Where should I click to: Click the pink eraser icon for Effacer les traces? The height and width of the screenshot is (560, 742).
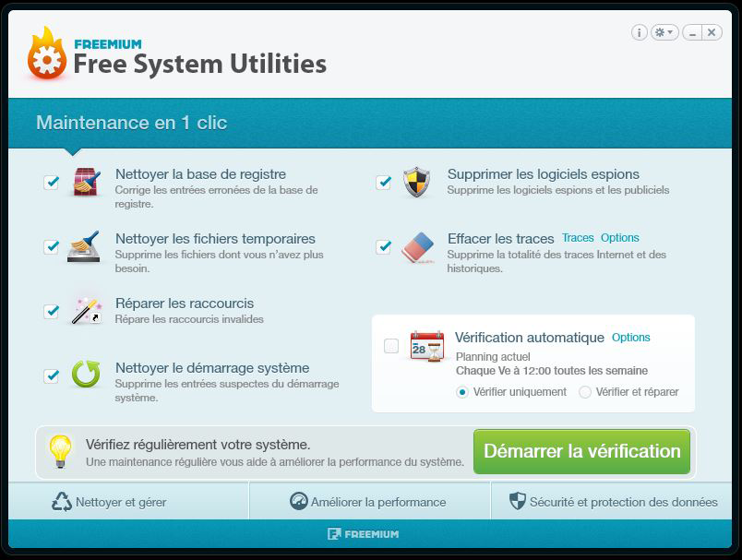coord(416,245)
